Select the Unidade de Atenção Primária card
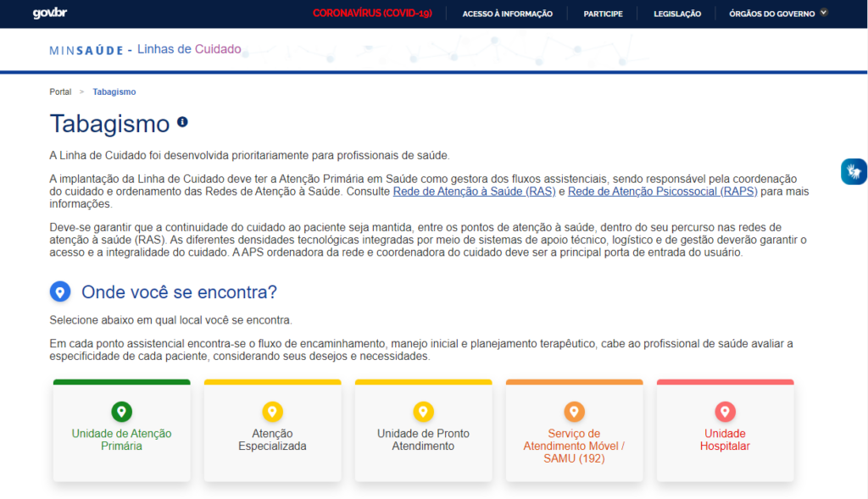Screen dimensions: 868x499 122,430
